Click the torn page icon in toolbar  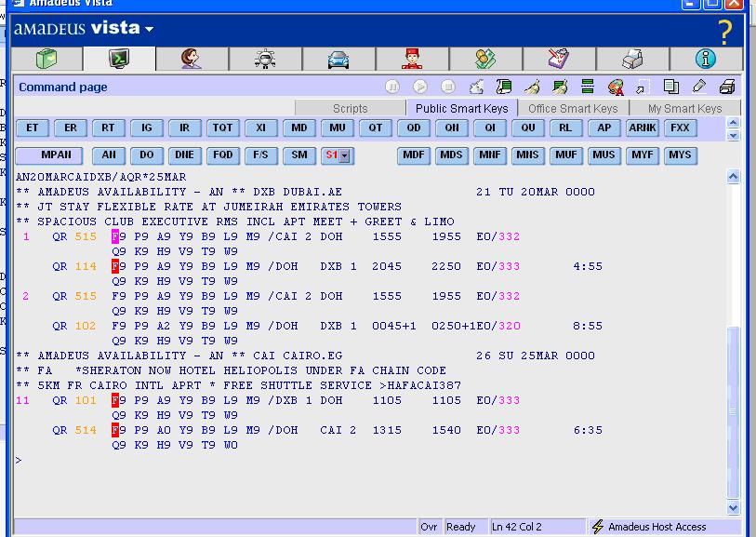tap(476, 87)
